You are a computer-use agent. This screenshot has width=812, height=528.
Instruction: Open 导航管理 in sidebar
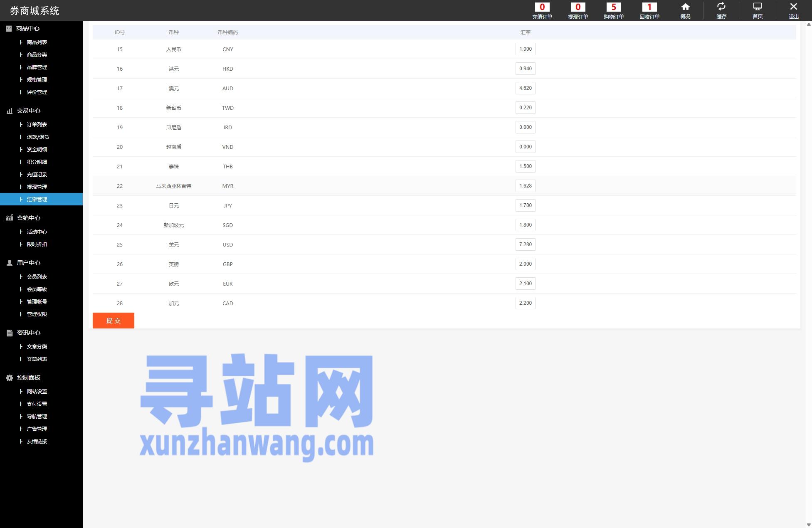tap(37, 417)
